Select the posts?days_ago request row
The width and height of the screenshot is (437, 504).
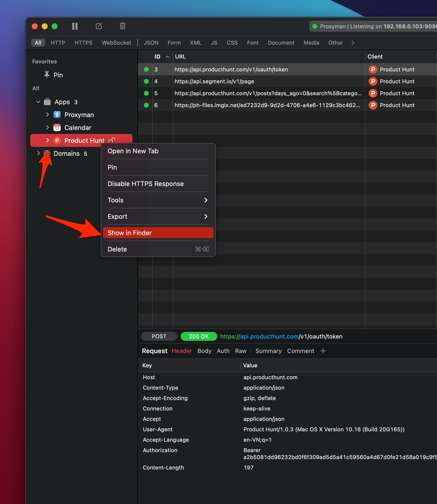[x=287, y=93]
